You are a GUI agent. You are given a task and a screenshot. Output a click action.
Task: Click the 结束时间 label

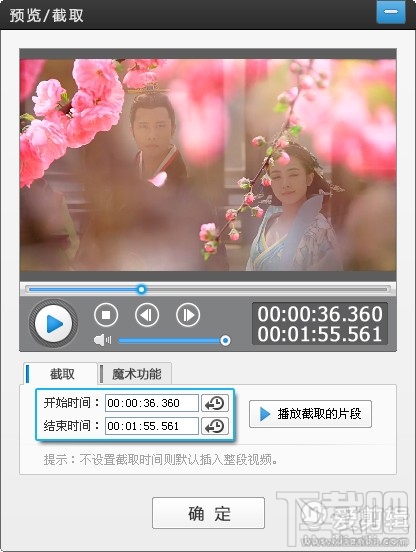coord(72,426)
